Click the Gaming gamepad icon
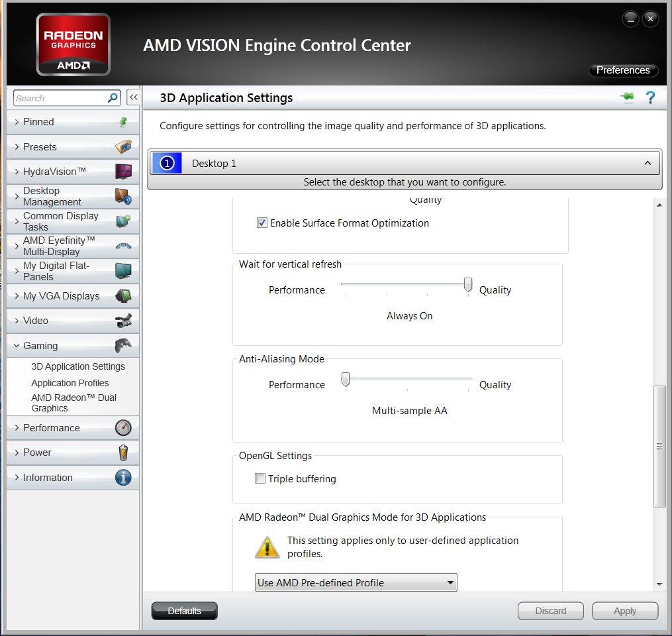This screenshot has width=672, height=636. (x=123, y=346)
